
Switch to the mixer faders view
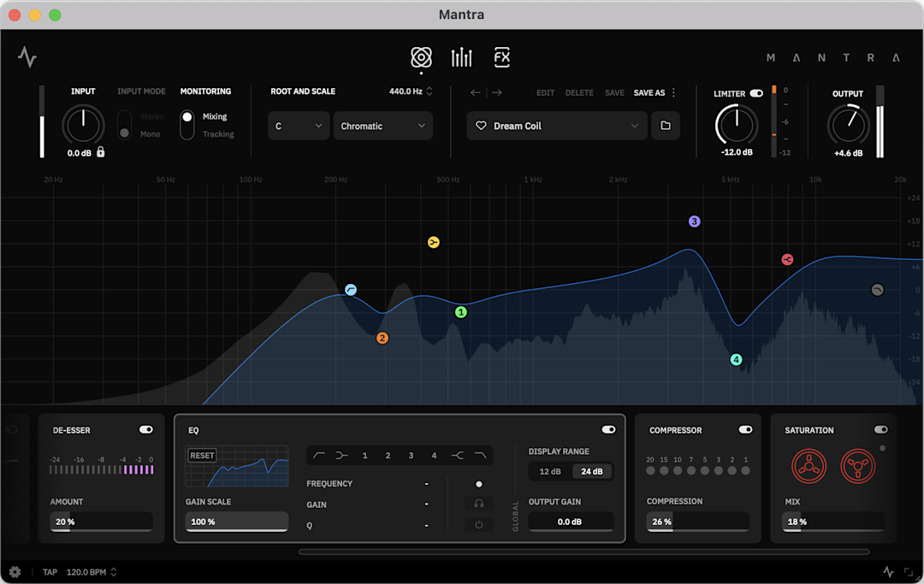coord(461,57)
